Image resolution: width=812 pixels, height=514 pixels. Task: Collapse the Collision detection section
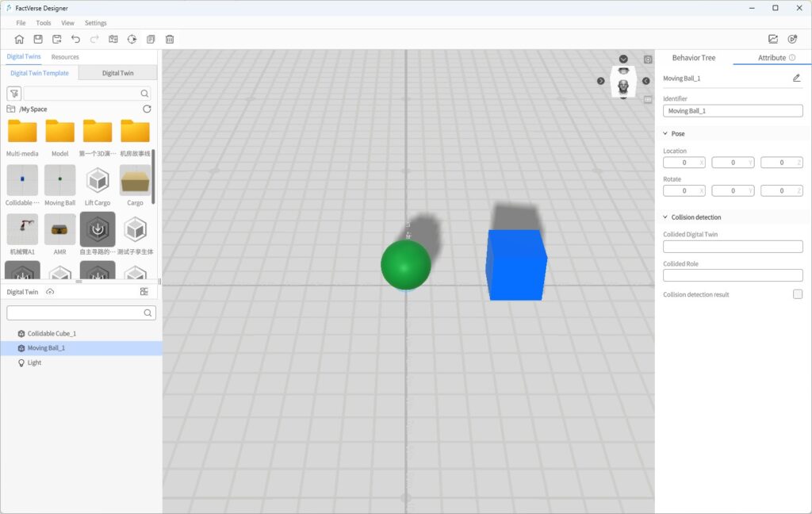pyautogui.click(x=665, y=217)
